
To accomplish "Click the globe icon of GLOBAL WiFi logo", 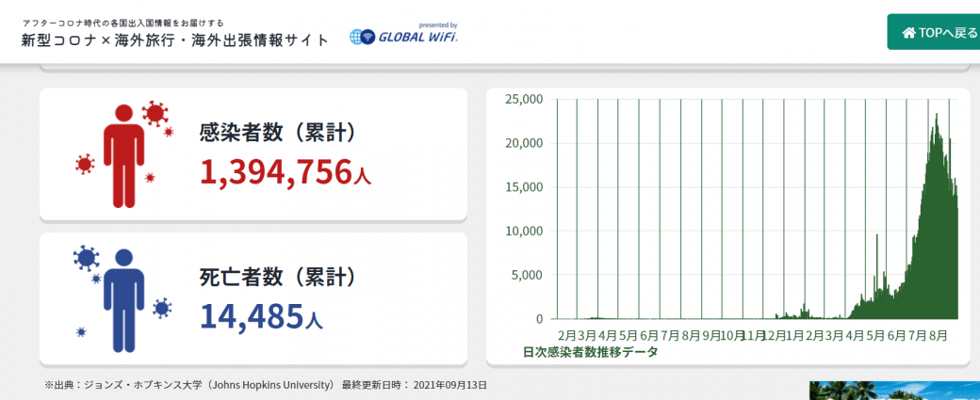I will (357, 38).
